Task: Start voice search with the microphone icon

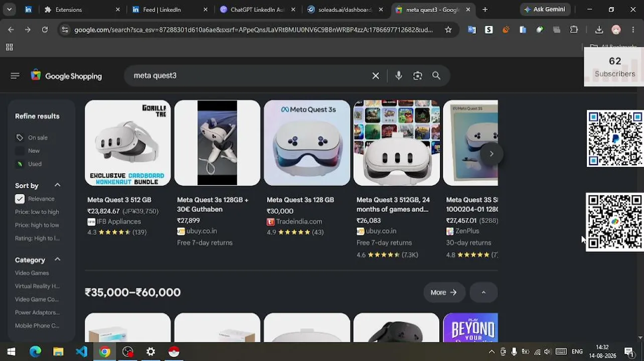Action: coord(399,76)
